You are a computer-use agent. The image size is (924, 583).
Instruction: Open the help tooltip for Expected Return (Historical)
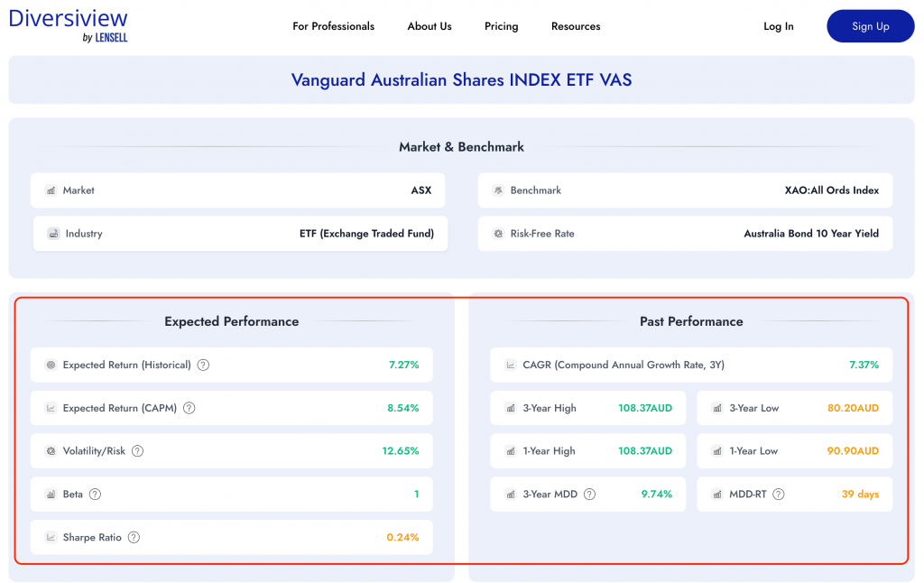click(x=203, y=365)
